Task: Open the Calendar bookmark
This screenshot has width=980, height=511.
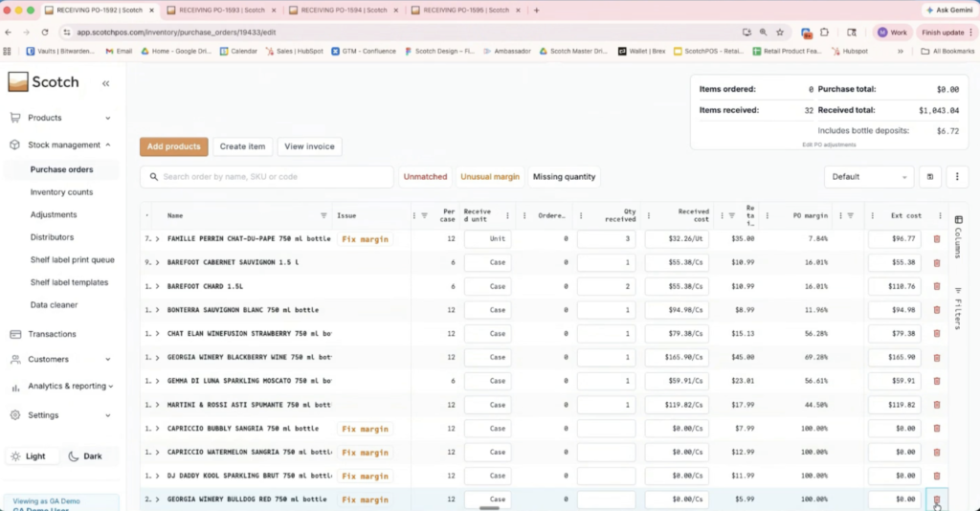Action: pyautogui.click(x=238, y=52)
